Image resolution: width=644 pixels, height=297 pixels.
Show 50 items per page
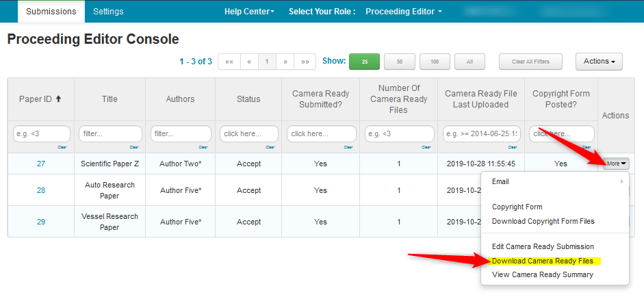click(399, 62)
